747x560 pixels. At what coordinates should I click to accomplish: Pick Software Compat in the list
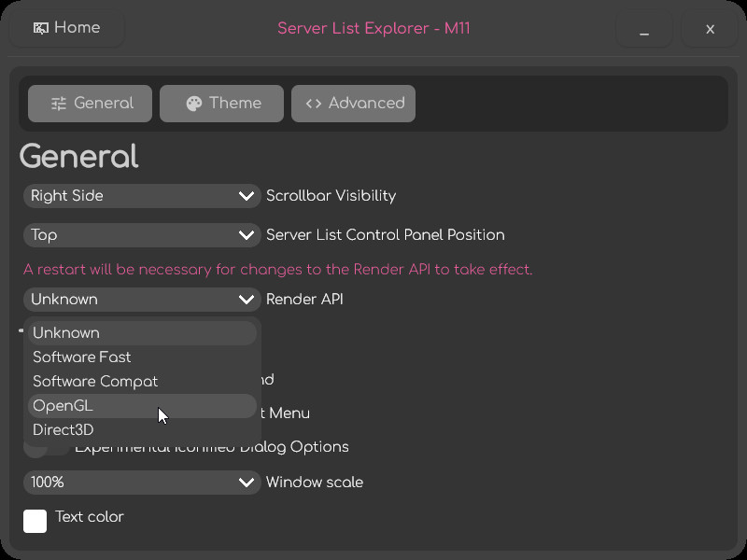pyautogui.click(x=142, y=382)
